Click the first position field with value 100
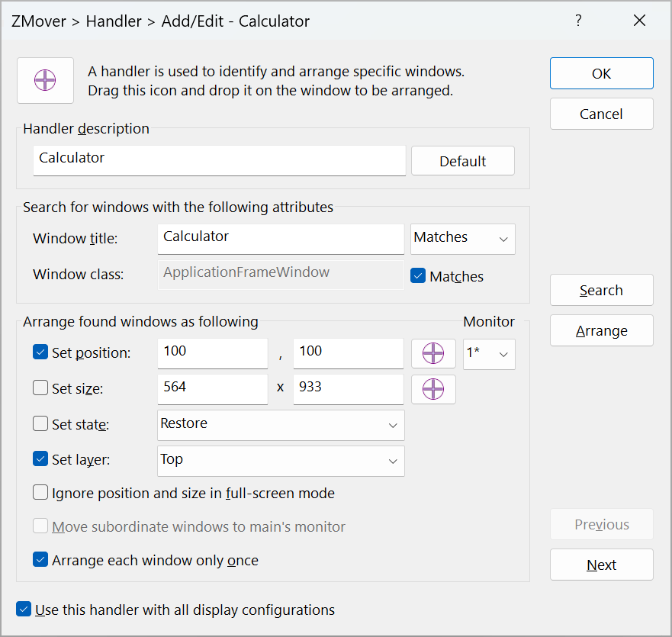Screen dimensions: 672x637 point(213,354)
